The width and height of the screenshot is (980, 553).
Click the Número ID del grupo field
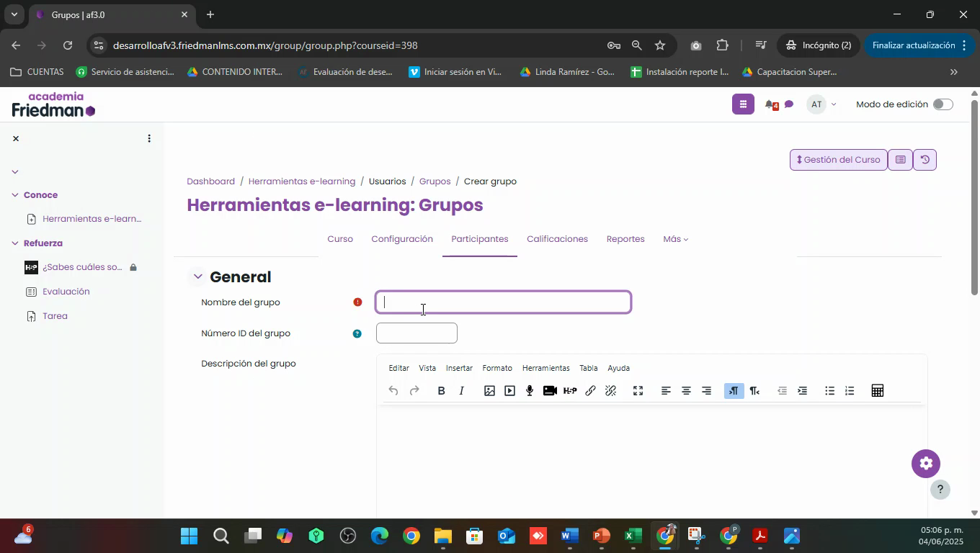click(416, 333)
